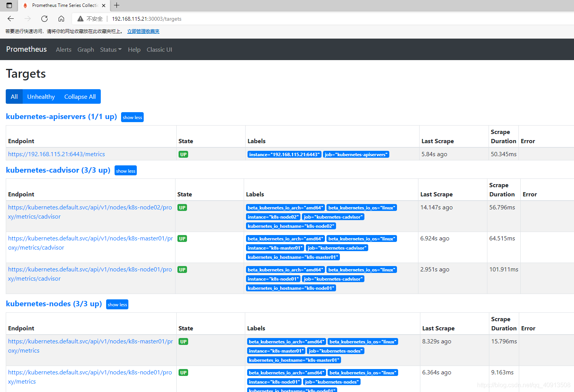This screenshot has width=574, height=392.
Task: Click the kubernetes_io_hostname="k8s-node01" cadvisor label badge
Action: coord(291,288)
